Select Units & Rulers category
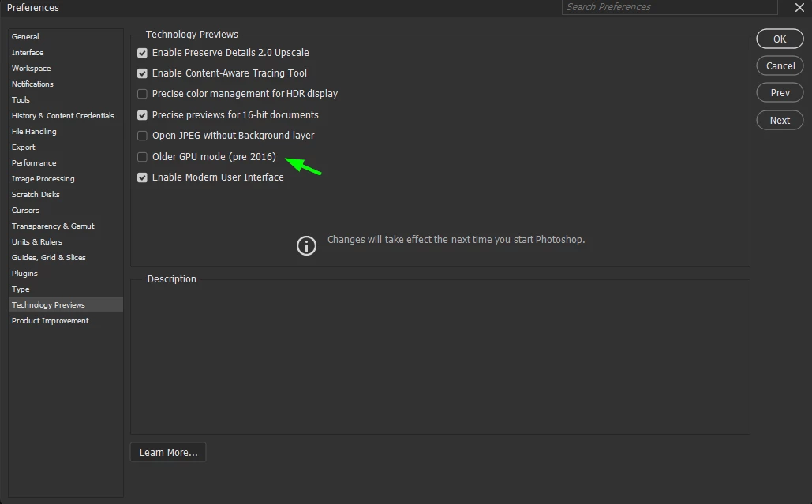The width and height of the screenshot is (812, 504). click(65, 241)
